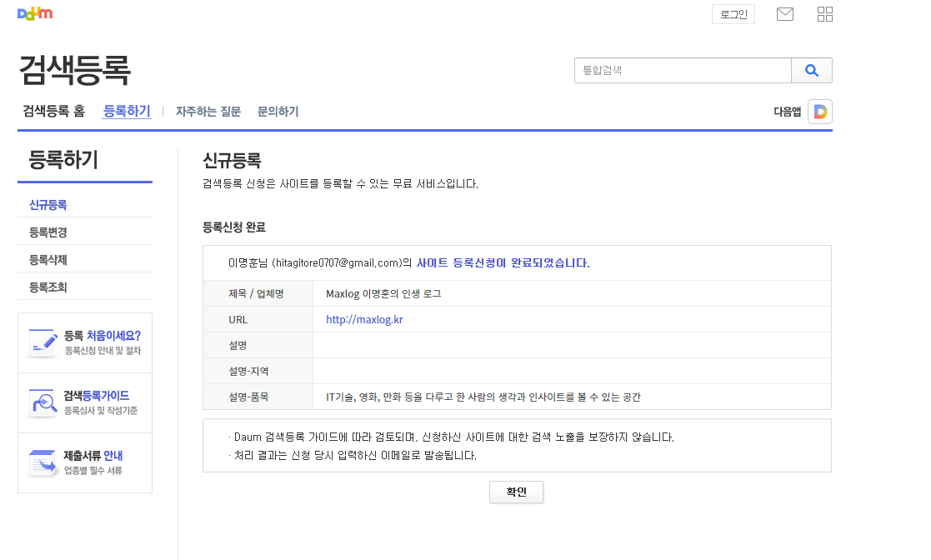Viewport: 931px width, 560px height.
Task: Click the 사이트 등록신청이 완료되었습니다 text
Action: click(x=503, y=263)
